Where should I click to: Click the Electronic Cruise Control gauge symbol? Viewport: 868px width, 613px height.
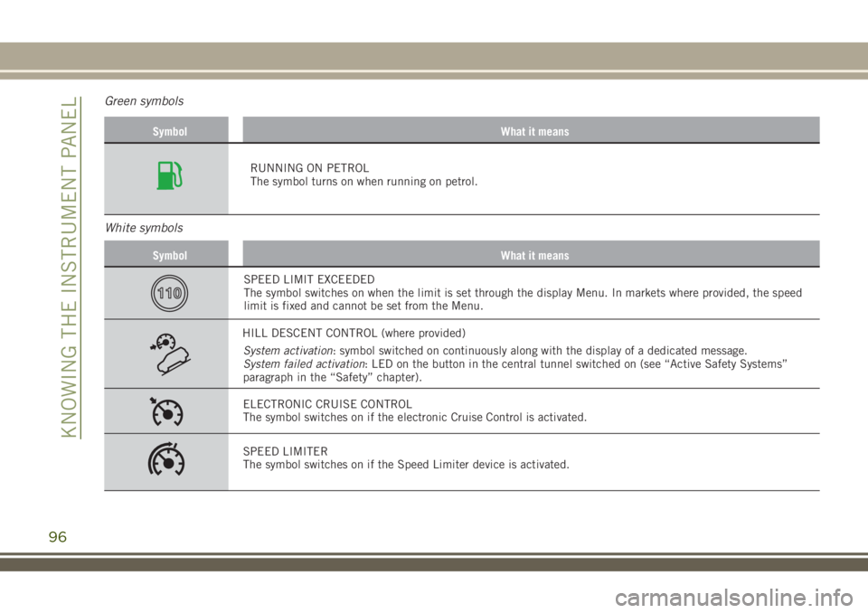[166, 411]
